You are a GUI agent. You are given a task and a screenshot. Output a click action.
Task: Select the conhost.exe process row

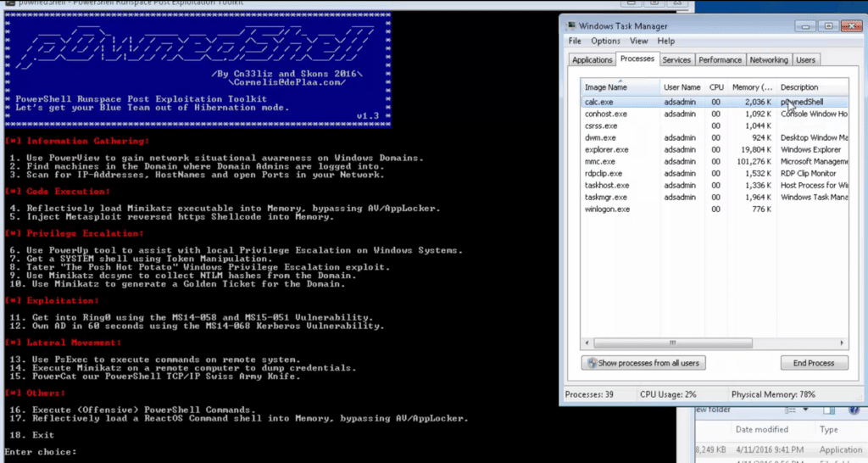point(715,114)
